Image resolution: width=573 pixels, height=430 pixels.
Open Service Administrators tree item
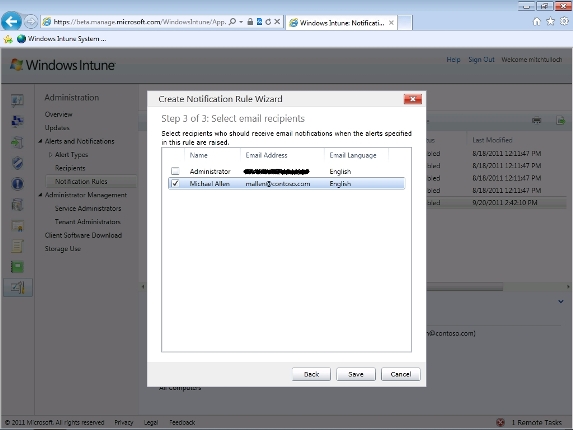pos(88,208)
